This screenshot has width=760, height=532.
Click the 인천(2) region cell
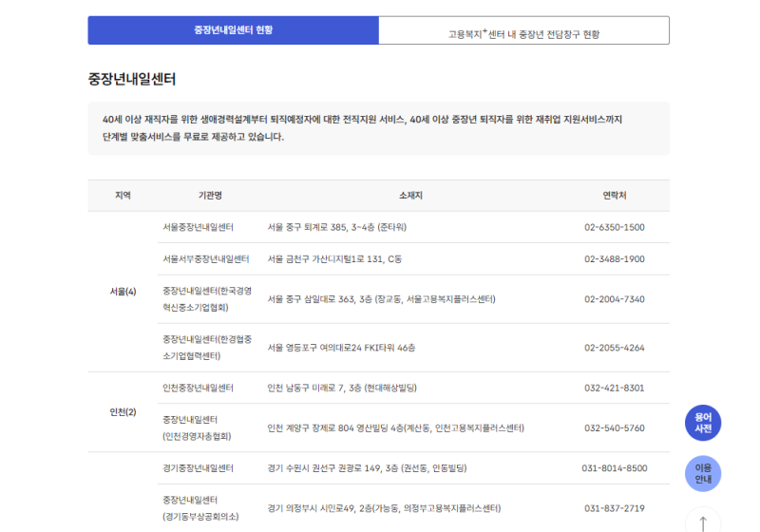click(x=123, y=412)
